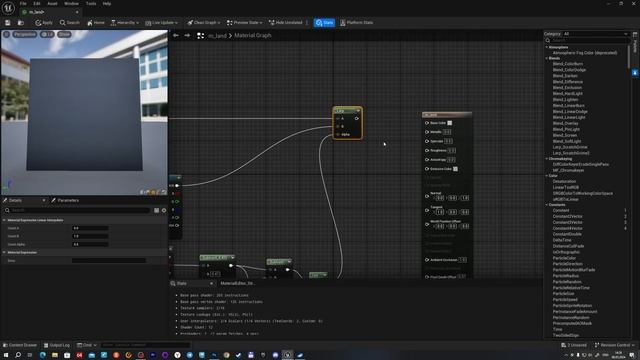This screenshot has width=640, height=360.
Task: Open viewport Show menu
Action: tap(64, 35)
